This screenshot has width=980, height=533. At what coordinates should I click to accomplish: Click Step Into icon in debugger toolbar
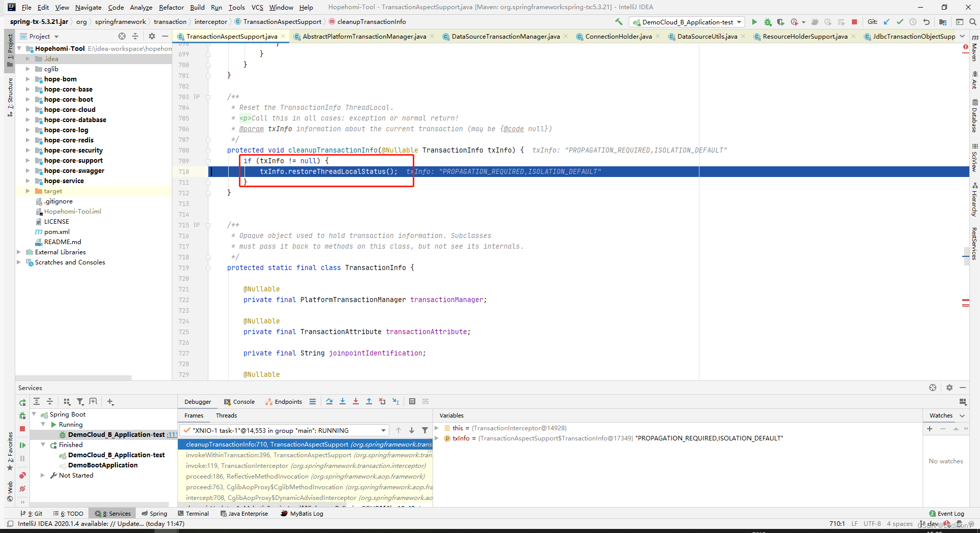[343, 401]
